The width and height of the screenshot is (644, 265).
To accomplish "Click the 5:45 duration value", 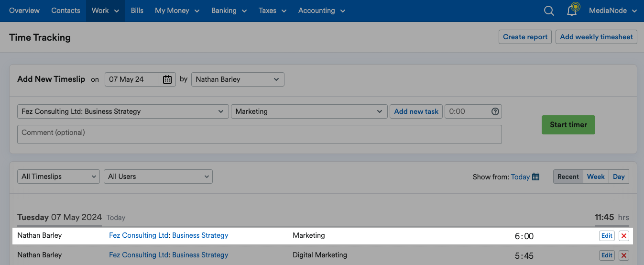I will click(x=524, y=255).
